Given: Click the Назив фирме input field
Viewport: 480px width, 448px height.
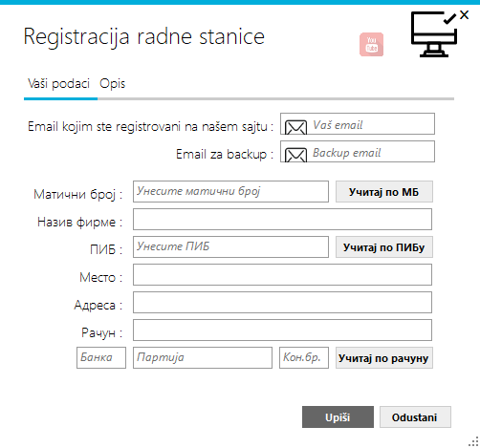Looking at the screenshot, I should (282, 220).
